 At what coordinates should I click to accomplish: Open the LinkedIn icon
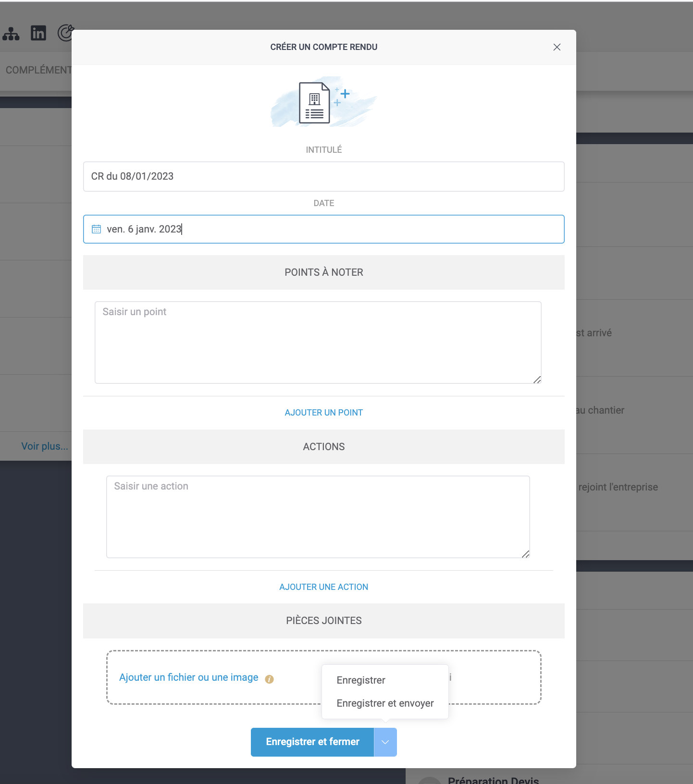[x=38, y=33]
